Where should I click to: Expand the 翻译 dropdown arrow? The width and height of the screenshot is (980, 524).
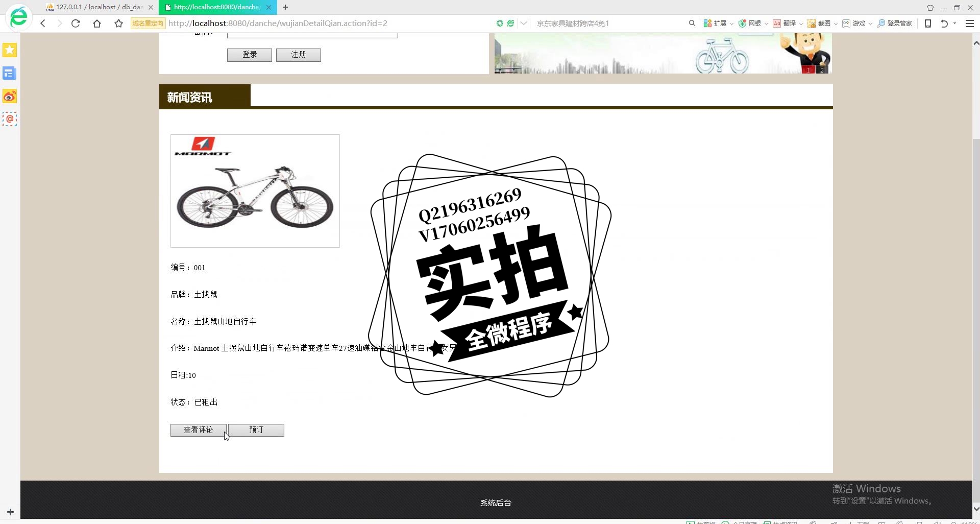[x=801, y=24]
